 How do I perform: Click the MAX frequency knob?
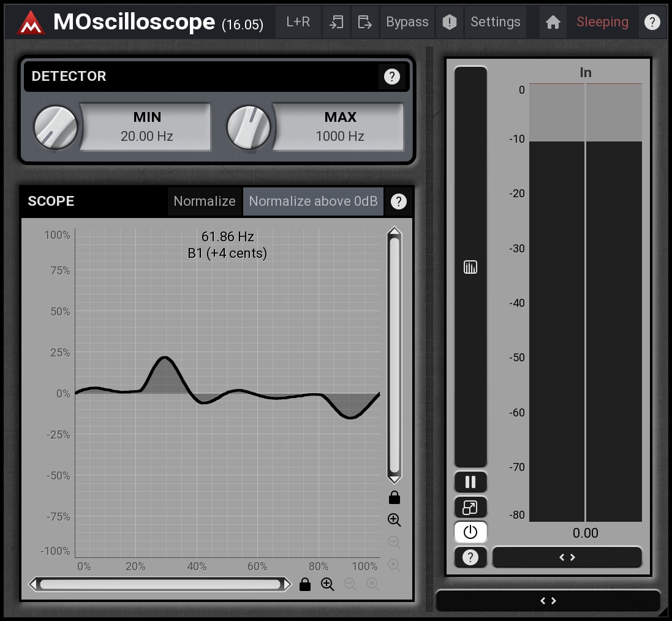pyautogui.click(x=248, y=128)
